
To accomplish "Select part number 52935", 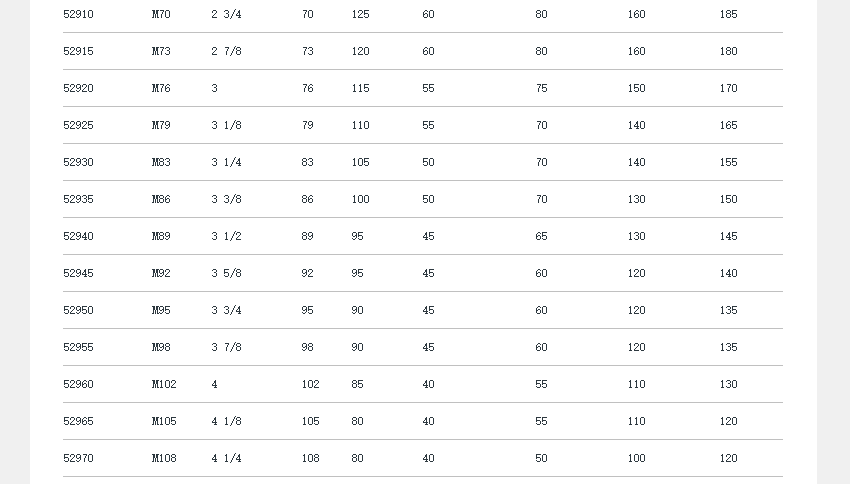I will [78, 200].
